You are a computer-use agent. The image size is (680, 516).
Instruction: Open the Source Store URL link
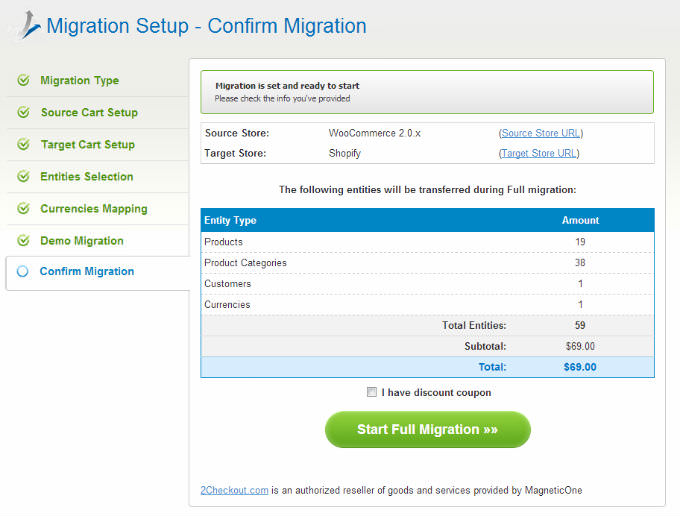541,133
